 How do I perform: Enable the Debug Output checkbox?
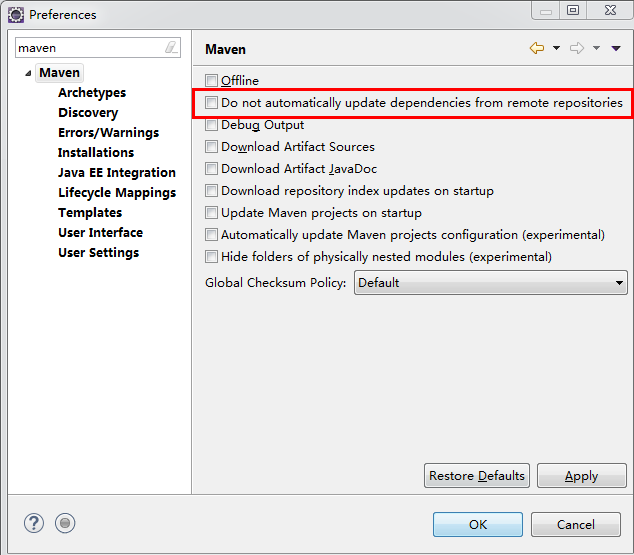click(211, 125)
